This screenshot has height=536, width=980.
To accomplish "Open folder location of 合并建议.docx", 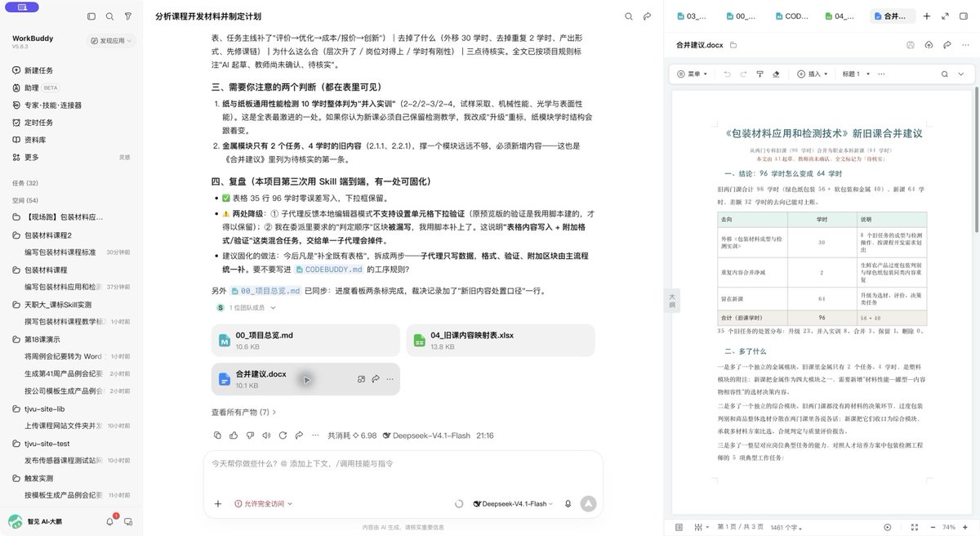I will [733, 45].
